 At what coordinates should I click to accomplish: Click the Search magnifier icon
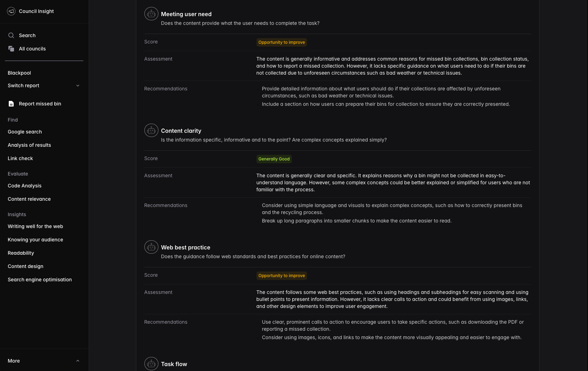pos(11,35)
